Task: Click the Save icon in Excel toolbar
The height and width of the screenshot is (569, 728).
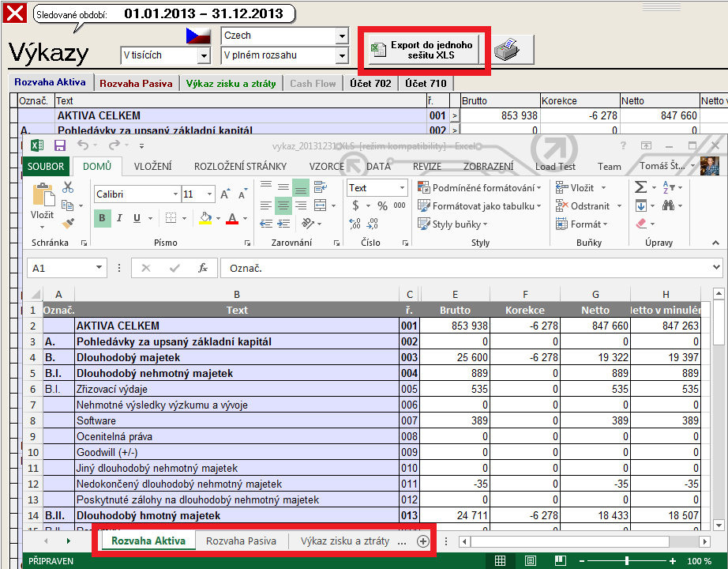Action: pos(60,145)
